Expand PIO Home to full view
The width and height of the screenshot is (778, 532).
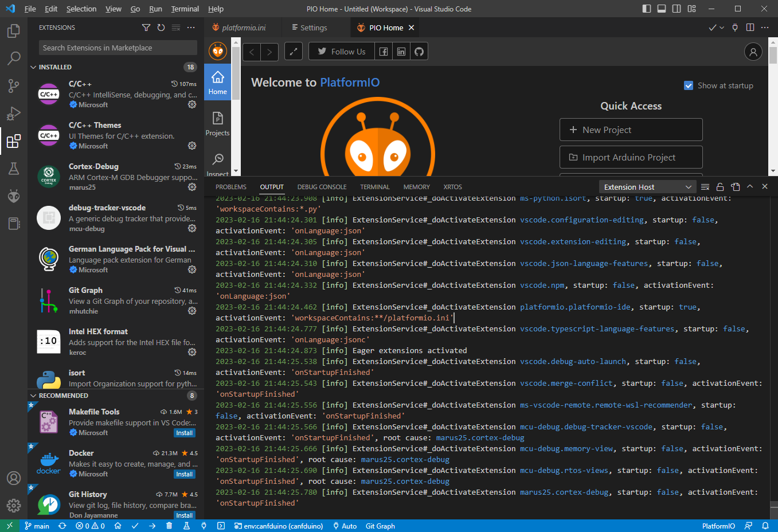tap(294, 52)
